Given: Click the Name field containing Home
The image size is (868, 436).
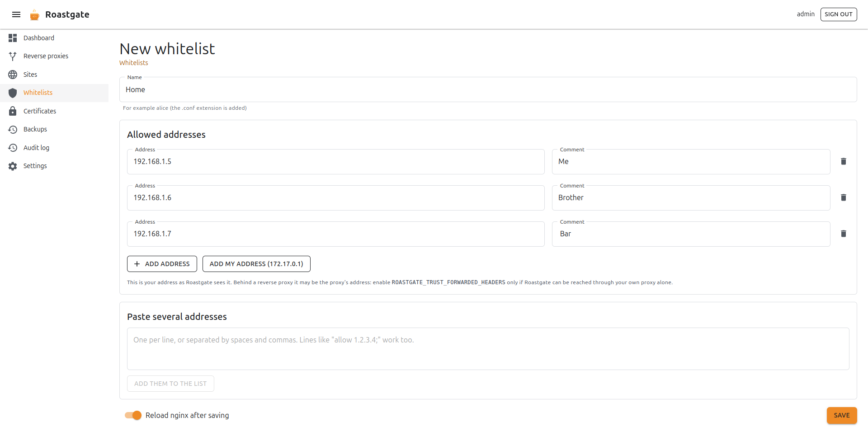Looking at the screenshot, I should tap(488, 89).
